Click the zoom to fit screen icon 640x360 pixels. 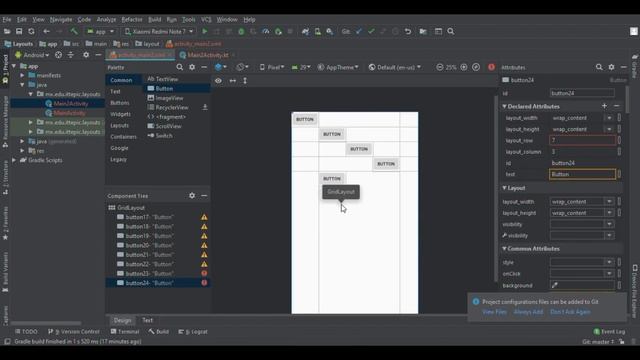pyautogui.click(x=476, y=67)
